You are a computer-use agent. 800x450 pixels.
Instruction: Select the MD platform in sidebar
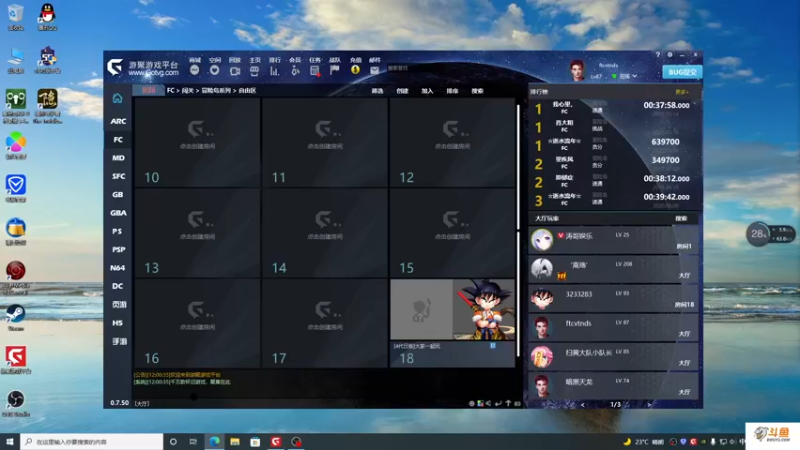click(118, 158)
